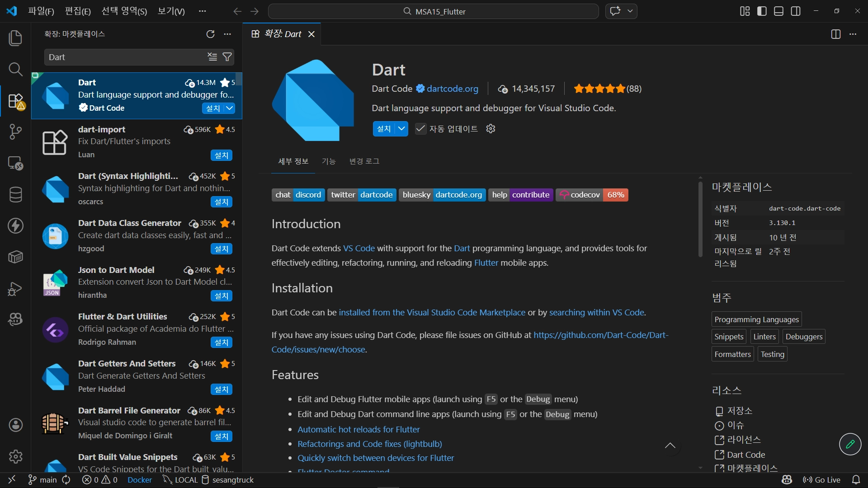
Task: Switch to the 변경 로그 tab
Action: coord(364,161)
